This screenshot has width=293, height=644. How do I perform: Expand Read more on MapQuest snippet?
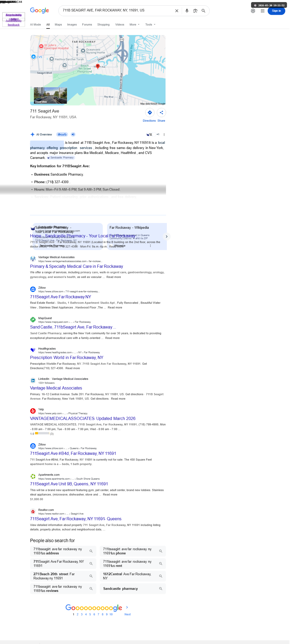[x=112, y=338]
